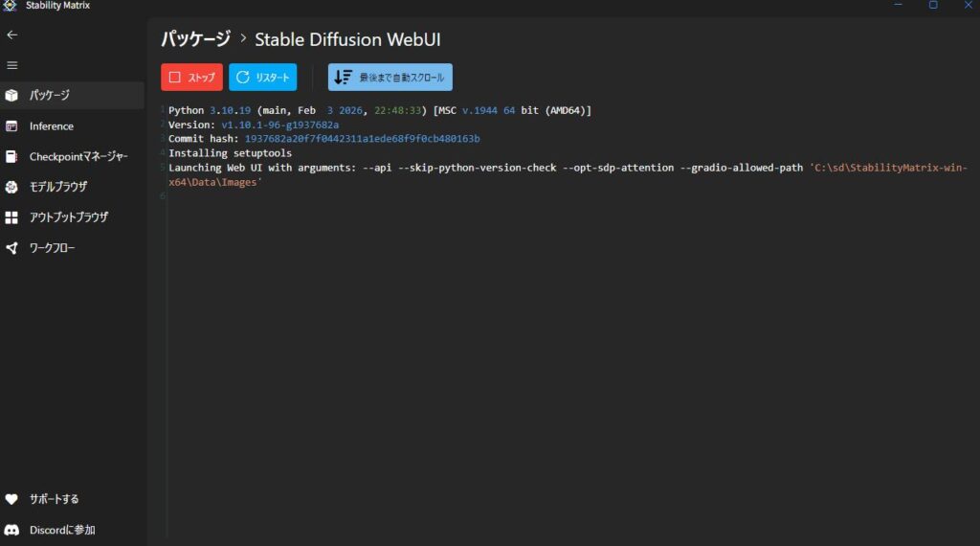Click the model browser icon
Screen dimensions: 980x546
[11, 187]
